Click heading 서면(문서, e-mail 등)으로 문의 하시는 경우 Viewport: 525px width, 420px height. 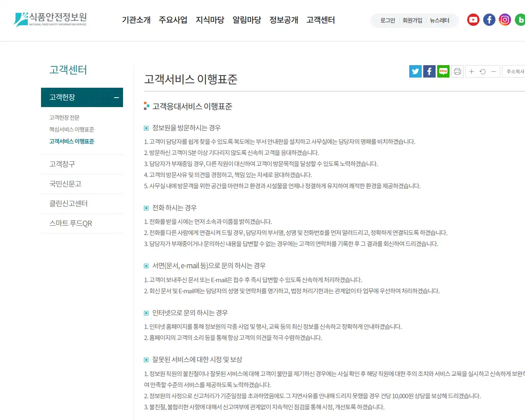(x=209, y=266)
